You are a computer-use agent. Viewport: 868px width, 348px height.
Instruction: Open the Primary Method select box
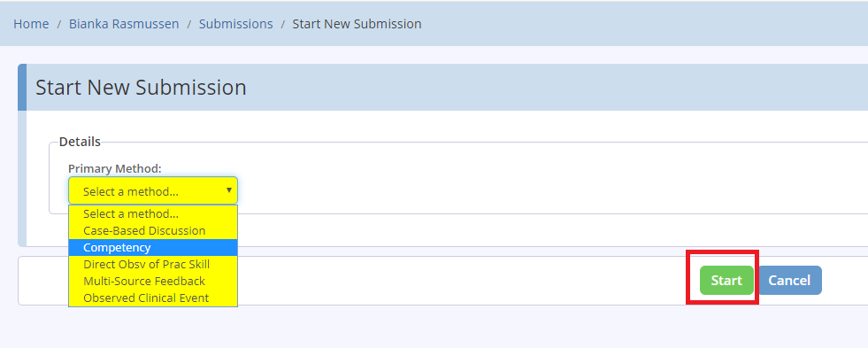click(153, 190)
